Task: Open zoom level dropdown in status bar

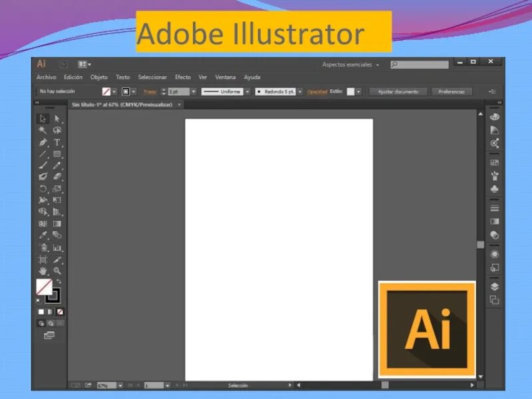Action: pyautogui.click(x=120, y=386)
